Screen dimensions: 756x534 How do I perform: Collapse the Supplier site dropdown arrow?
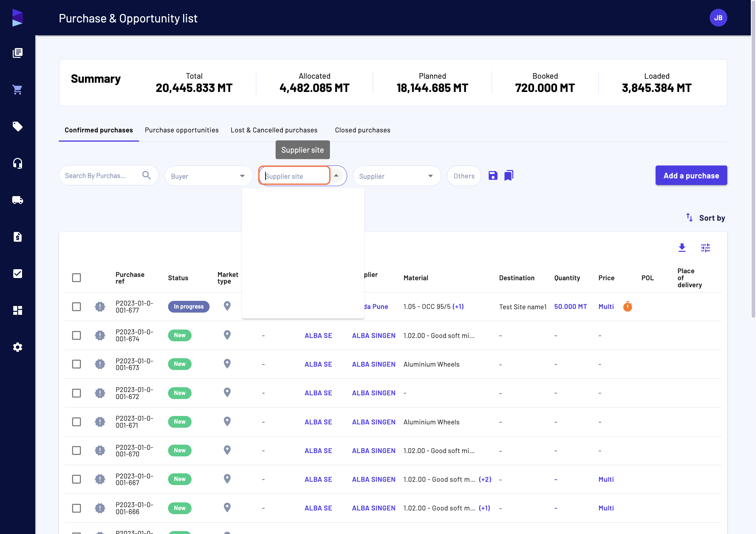336,175
